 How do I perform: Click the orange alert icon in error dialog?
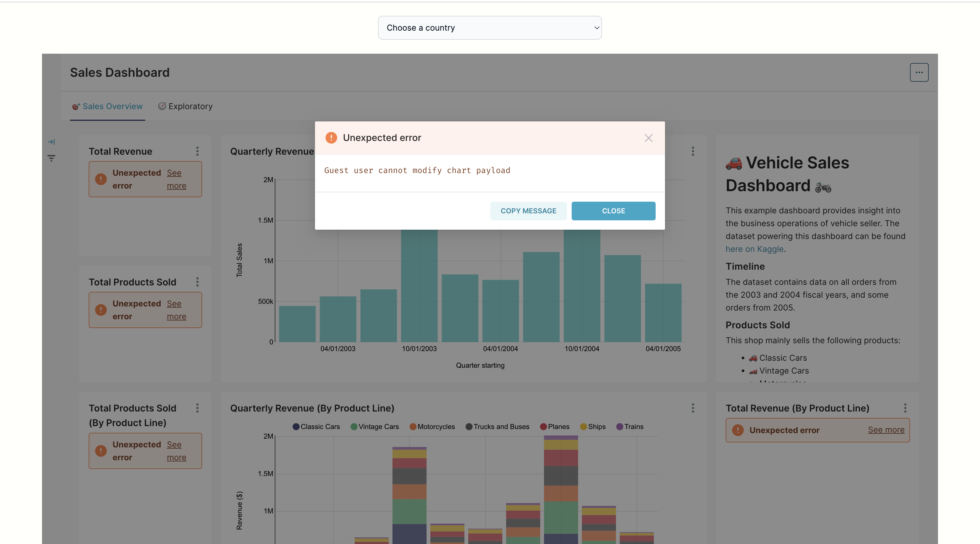[x=331, y=138]
